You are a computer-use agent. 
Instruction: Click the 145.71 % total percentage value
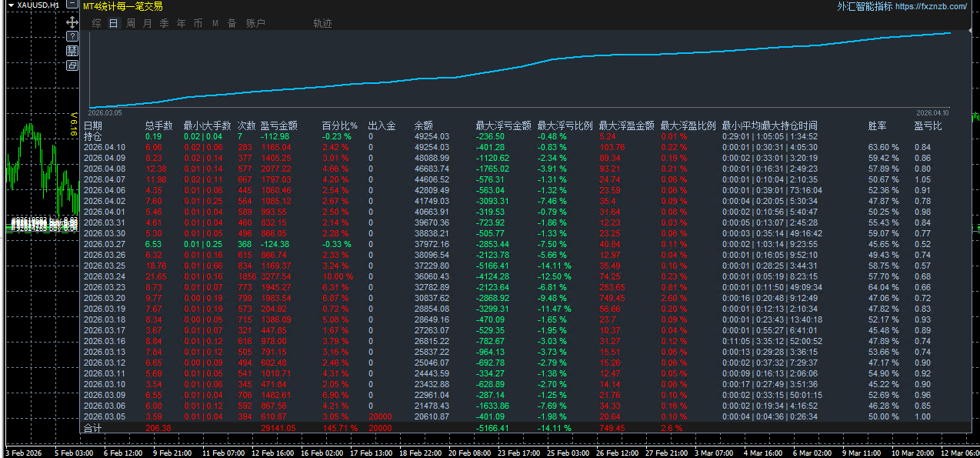tap(339, 427)
